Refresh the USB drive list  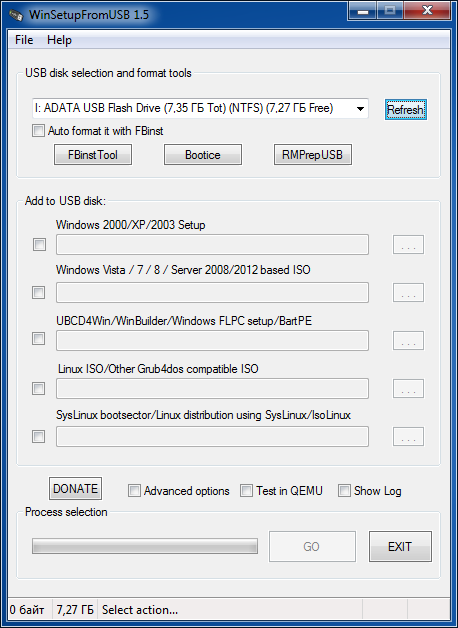[406, 109]
